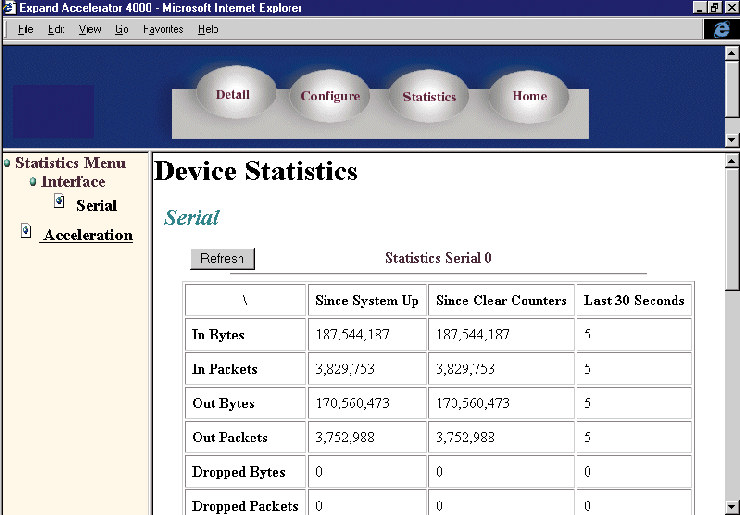Image resolution: width=740 pixels, height=515 pixels.
Task: Return to Home via the banner button
Action: [x=529, y=97]
